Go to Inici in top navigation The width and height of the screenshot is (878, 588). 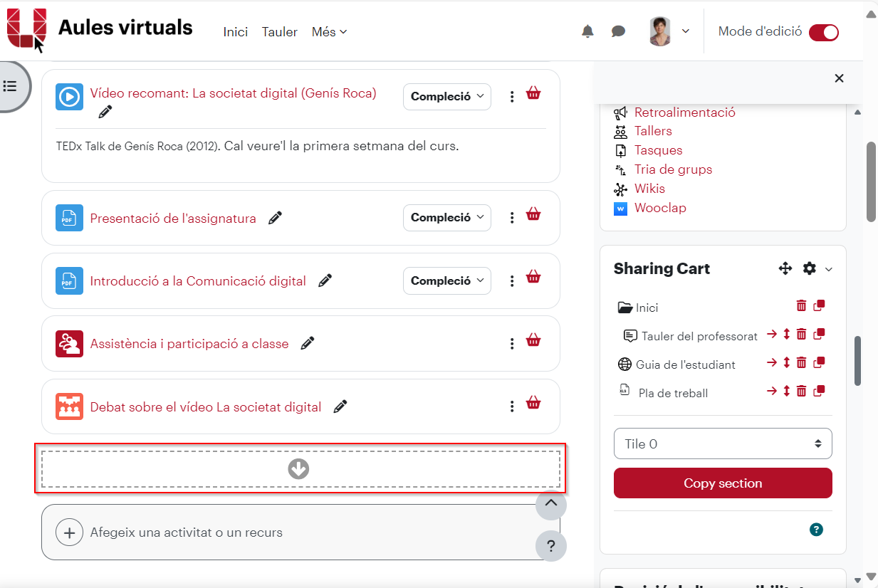tap(236, 32)
